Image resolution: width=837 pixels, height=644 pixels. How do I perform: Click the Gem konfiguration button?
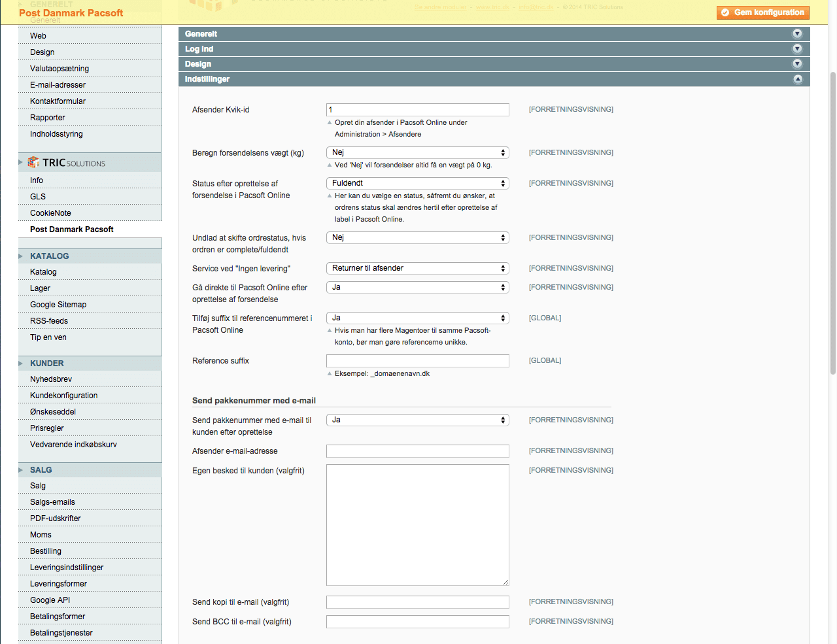point(762,12)
